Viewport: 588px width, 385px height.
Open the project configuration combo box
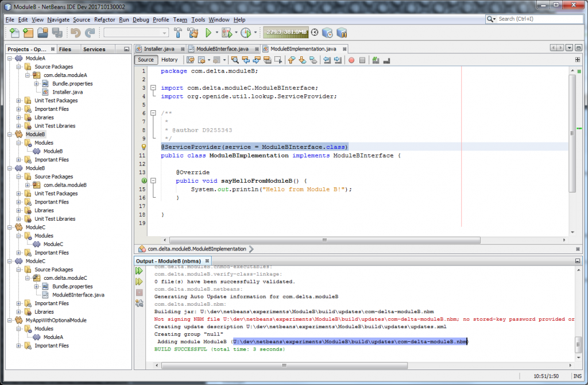coord(136,33)
